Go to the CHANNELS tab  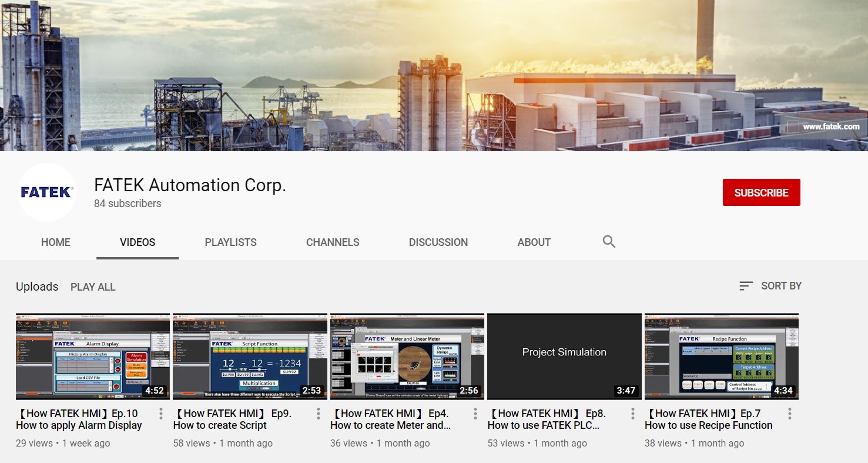point(333,242)
